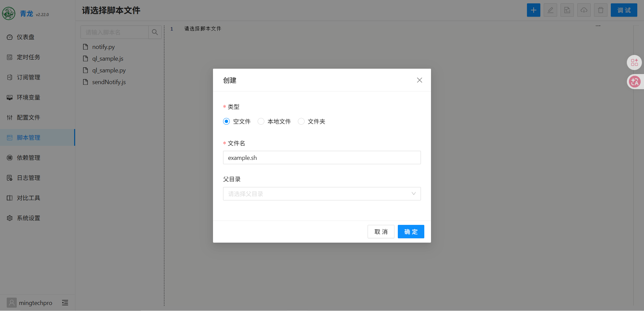Click the 配置文件 sliders icon
Image resolution: width=644 pixels, height=311 pixels.
point(10,118)
